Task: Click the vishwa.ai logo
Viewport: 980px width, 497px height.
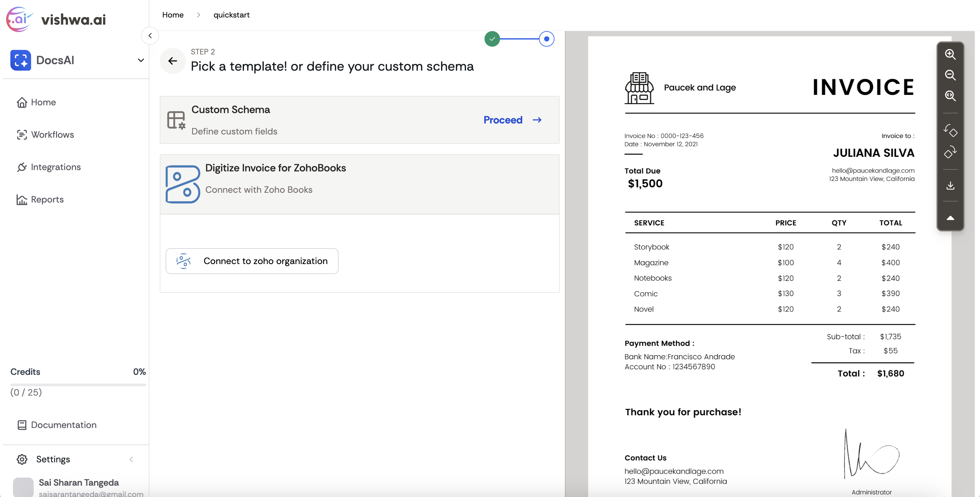Action: (x=56, y=19)
